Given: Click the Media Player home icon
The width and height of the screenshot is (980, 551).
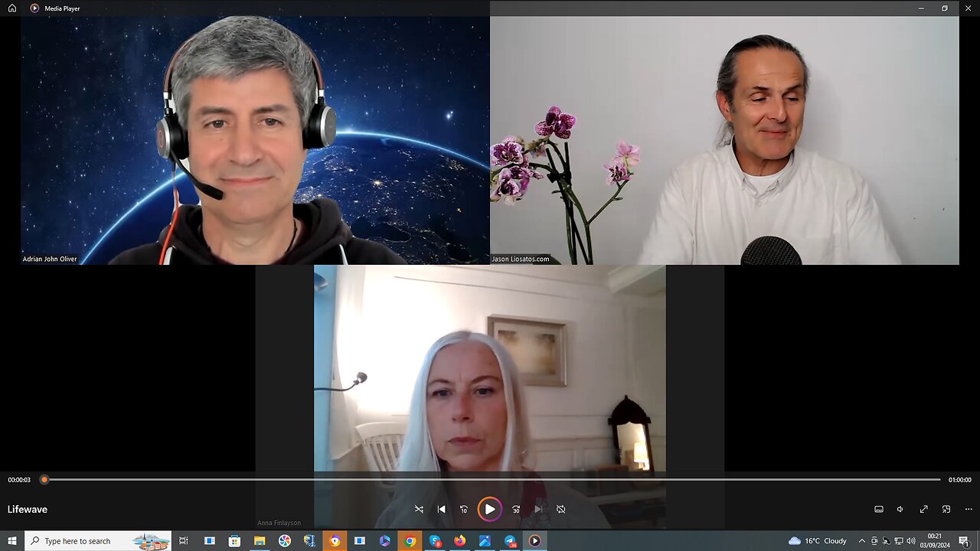Looking at the screenshot, I should click(12, 8).
